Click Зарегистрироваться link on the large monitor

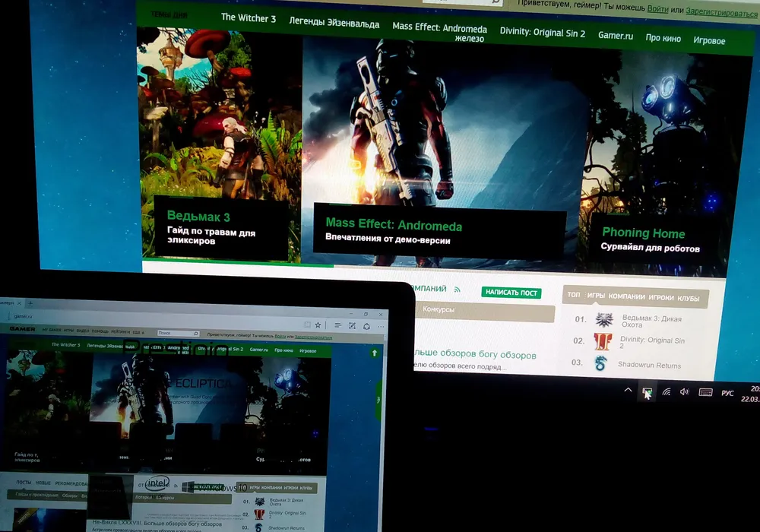point(721,12)
